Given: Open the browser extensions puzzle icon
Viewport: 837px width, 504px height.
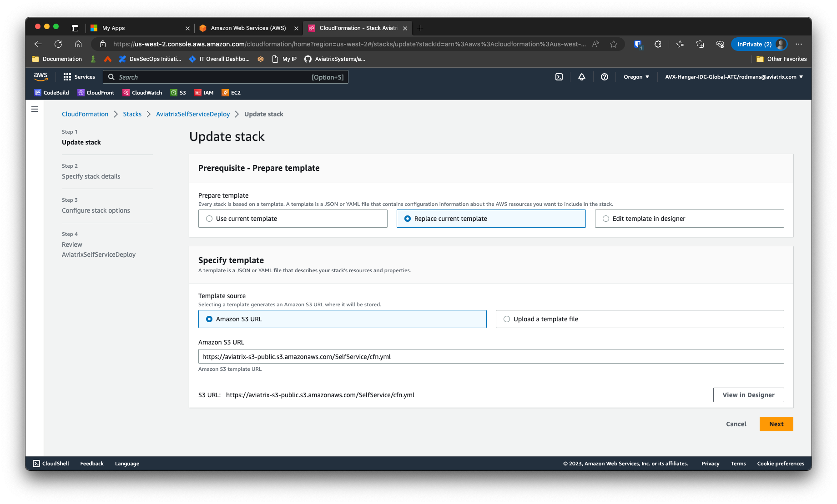Looking at the screenshot, I should point(658,44).
